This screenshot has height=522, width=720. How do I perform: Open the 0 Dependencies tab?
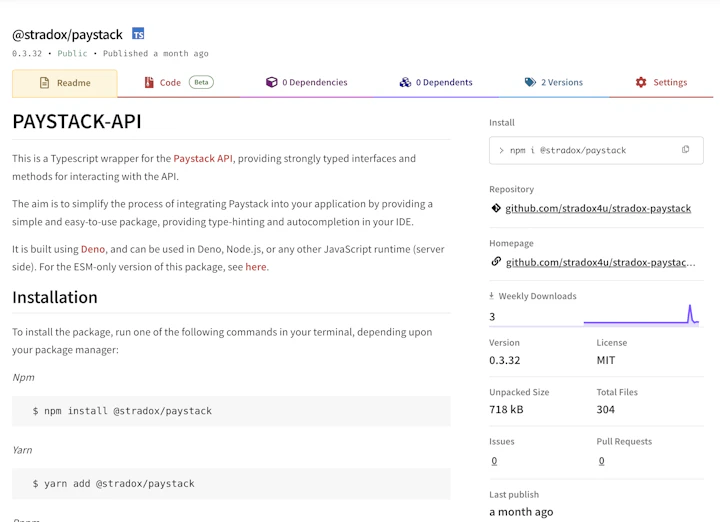coord(306,83)
